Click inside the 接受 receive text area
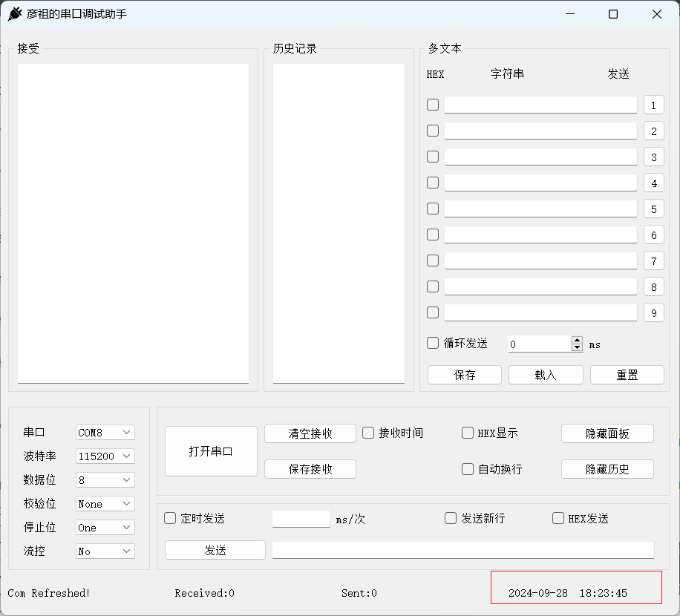Screen dimensions: 680x616 [133, 223]
